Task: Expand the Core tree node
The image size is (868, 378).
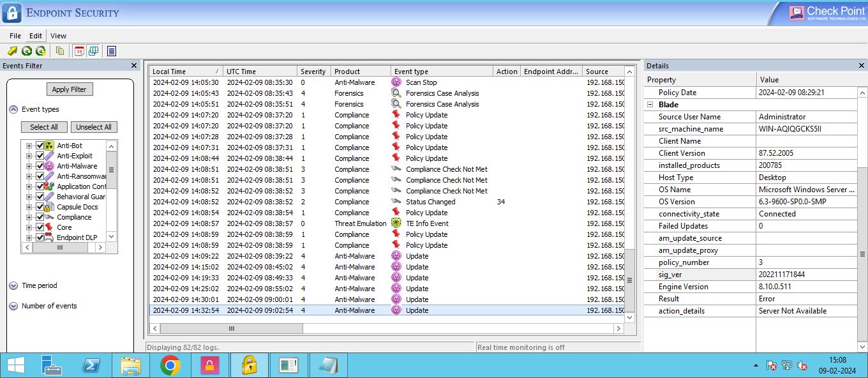Action: tap(29, 227)
